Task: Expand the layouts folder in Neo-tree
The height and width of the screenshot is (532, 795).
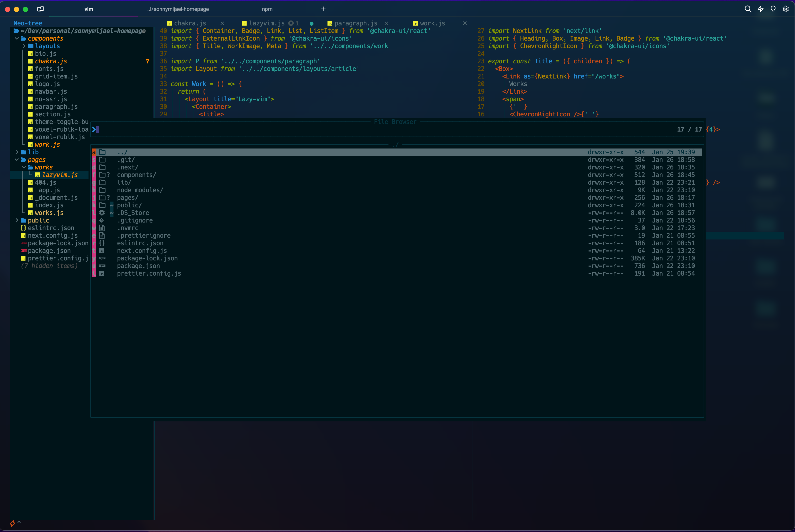Action: coord(24,46)
